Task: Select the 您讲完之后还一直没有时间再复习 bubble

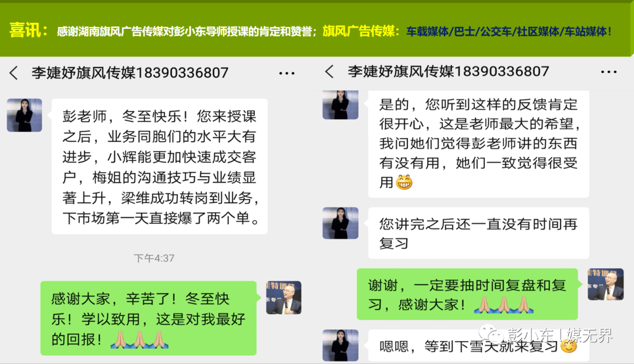Action: tap(479, 233)
